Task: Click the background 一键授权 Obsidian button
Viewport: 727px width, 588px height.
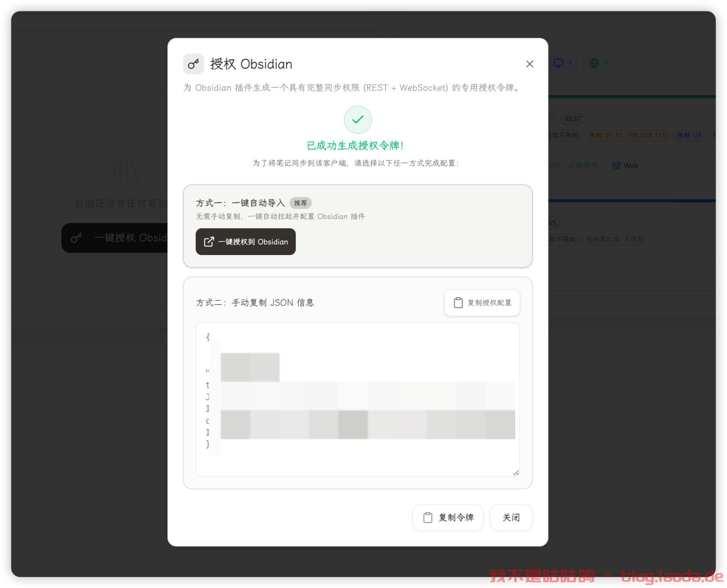Action: coord(115,238)
